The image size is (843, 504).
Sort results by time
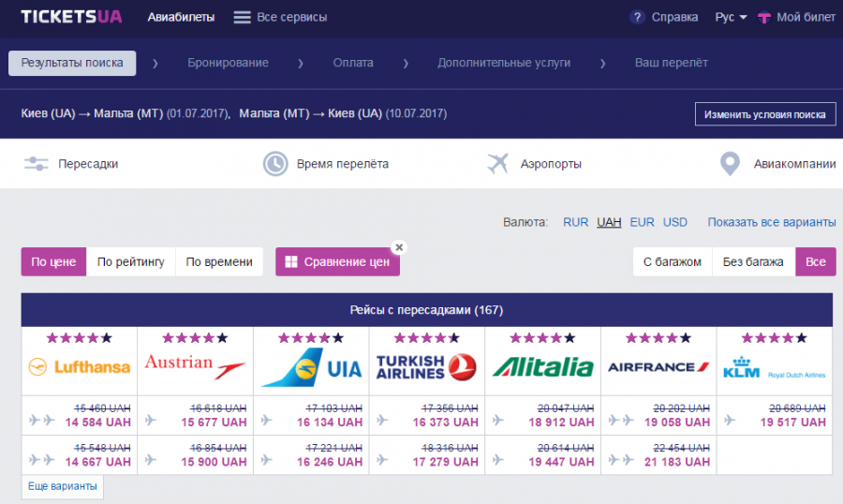coord(219,261)
